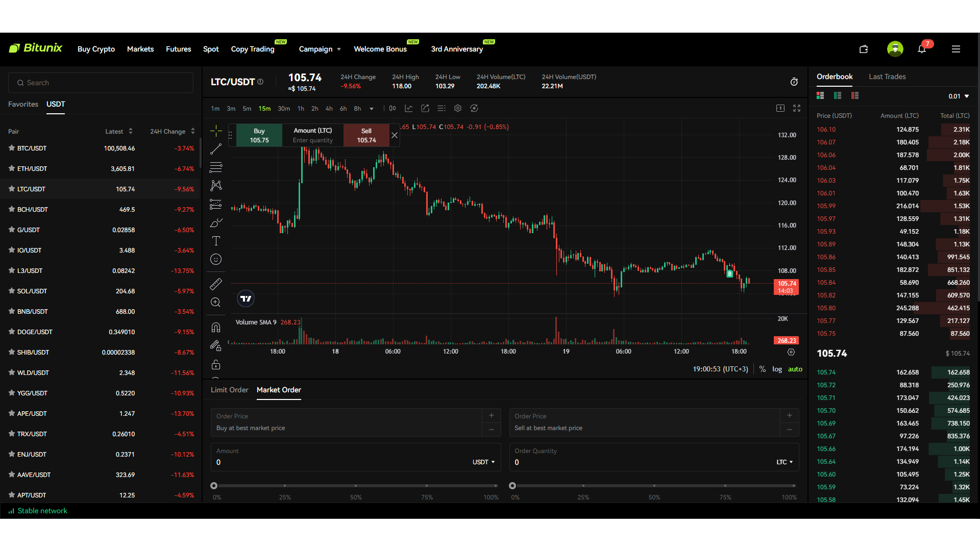Click the notifications bell icon
Viewport: 980px width, 551px height.
coord(922,49)
